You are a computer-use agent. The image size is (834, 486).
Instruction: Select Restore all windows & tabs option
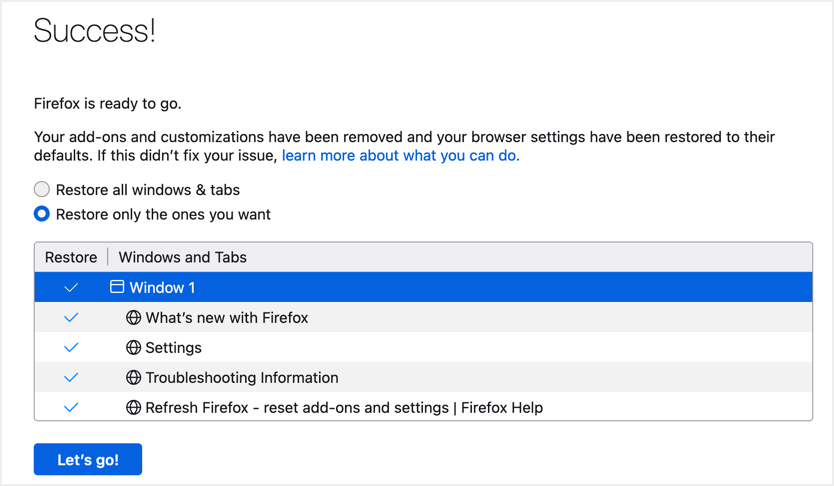(42, 189)
